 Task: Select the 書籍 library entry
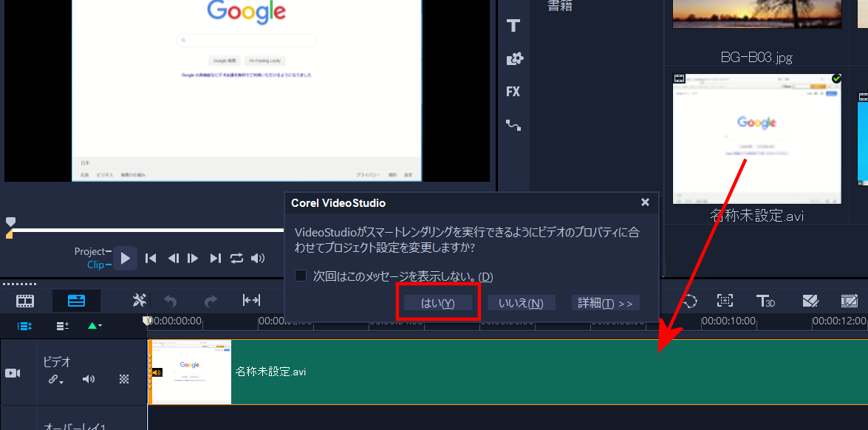tap(560, 6)
